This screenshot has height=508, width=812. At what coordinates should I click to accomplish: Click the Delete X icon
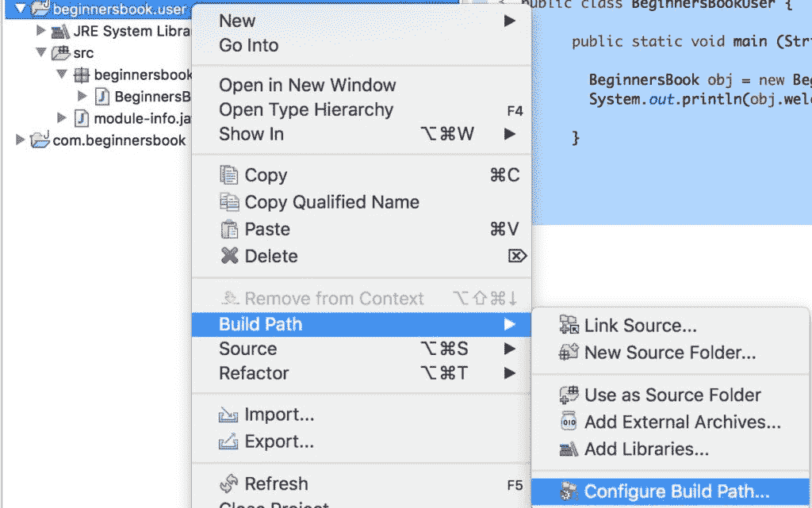click(229, 256)
